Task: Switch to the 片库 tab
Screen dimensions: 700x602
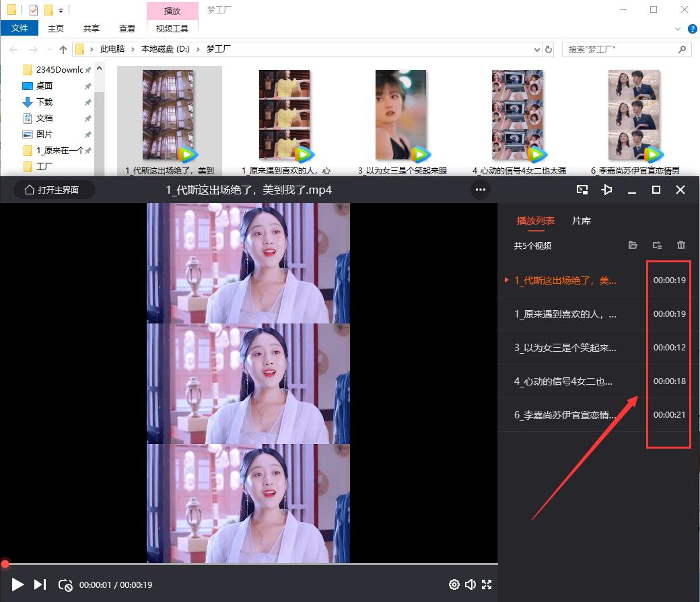Action: tap(582, 221)
